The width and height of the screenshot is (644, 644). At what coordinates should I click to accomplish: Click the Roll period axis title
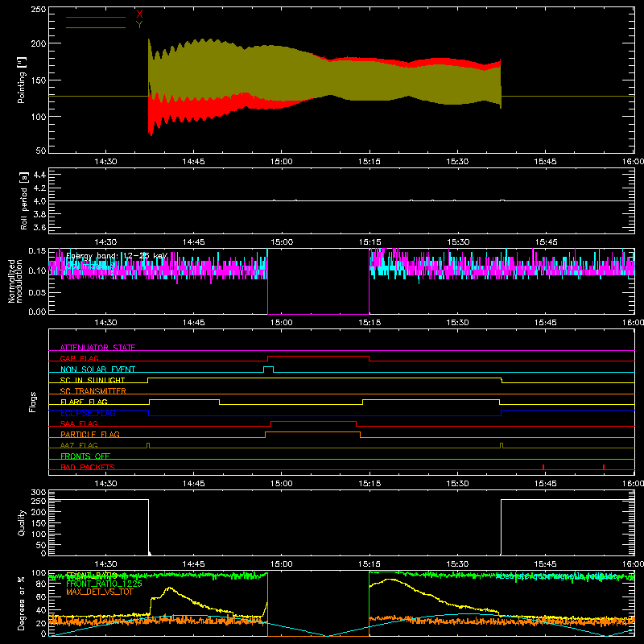(23, 200)
